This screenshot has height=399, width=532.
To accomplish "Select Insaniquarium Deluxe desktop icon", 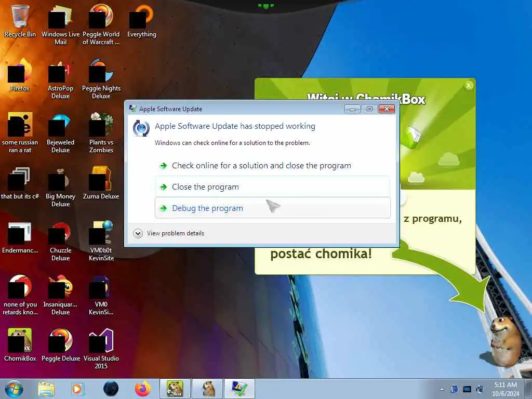I will click(60, 295).
